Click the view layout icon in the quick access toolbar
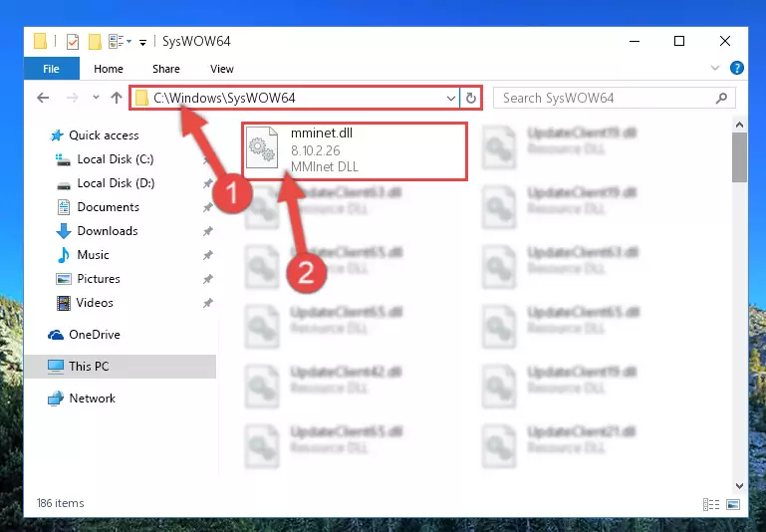Viewport: 766px width, 532px height. click(x=116, y=41)
